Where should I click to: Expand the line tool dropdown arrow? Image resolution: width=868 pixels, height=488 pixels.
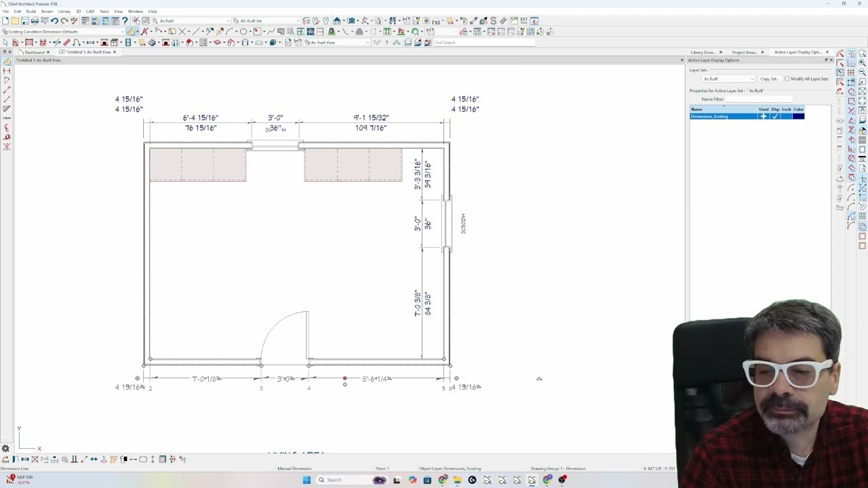(x=203, y=31)
